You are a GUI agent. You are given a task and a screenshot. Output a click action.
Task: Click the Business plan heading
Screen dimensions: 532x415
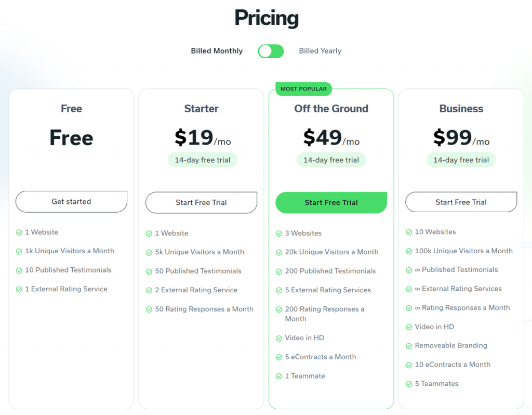[x=461, y=109]
